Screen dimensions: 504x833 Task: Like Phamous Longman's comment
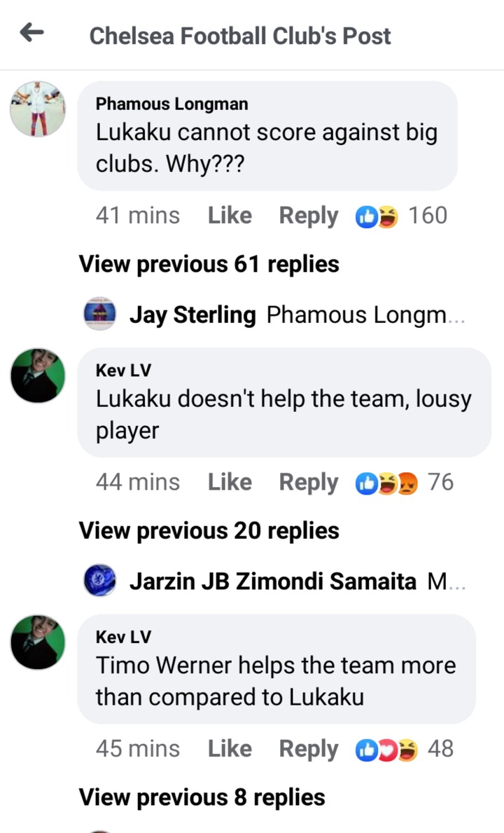[230, 216]
